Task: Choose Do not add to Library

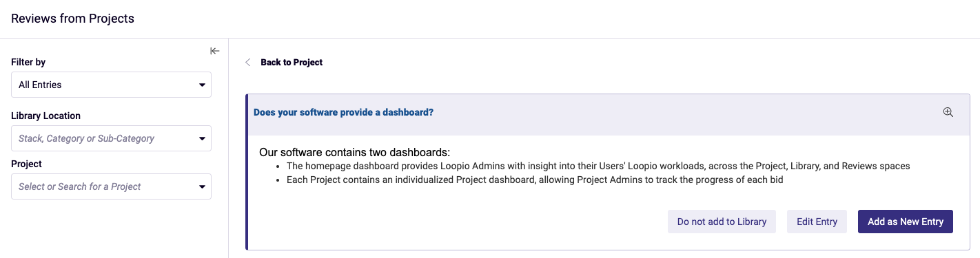Action: [x=722, y=222]
